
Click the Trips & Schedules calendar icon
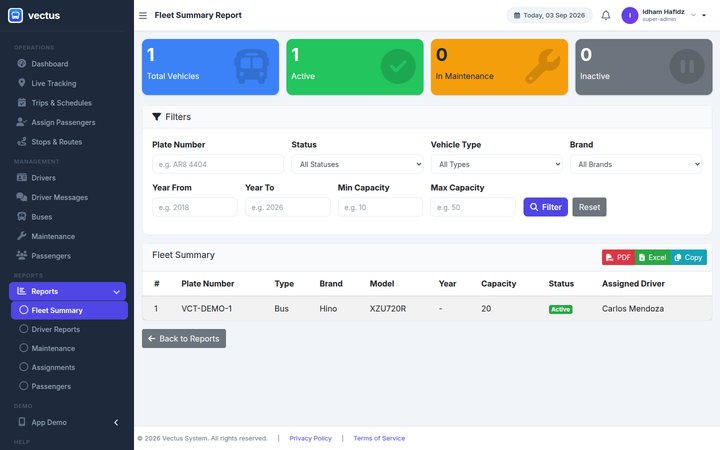coord(22,102)
